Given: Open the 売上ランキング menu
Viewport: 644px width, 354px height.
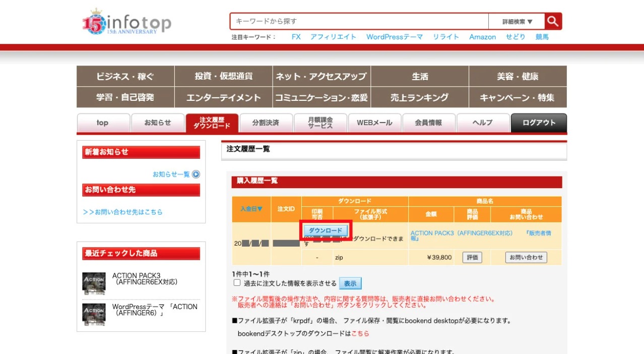Looking at the screenshot, I should (420, 97).
